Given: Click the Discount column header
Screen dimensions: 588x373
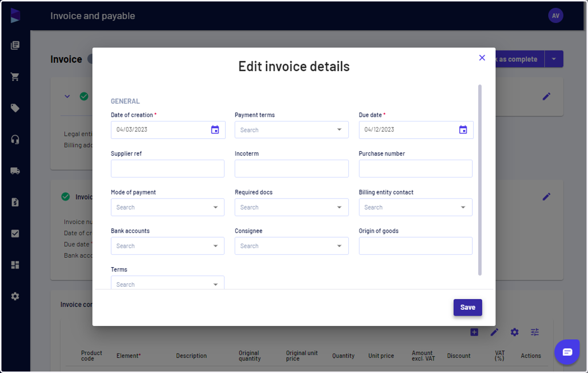Looking at the screenshot, I should [x=459, y=356].
